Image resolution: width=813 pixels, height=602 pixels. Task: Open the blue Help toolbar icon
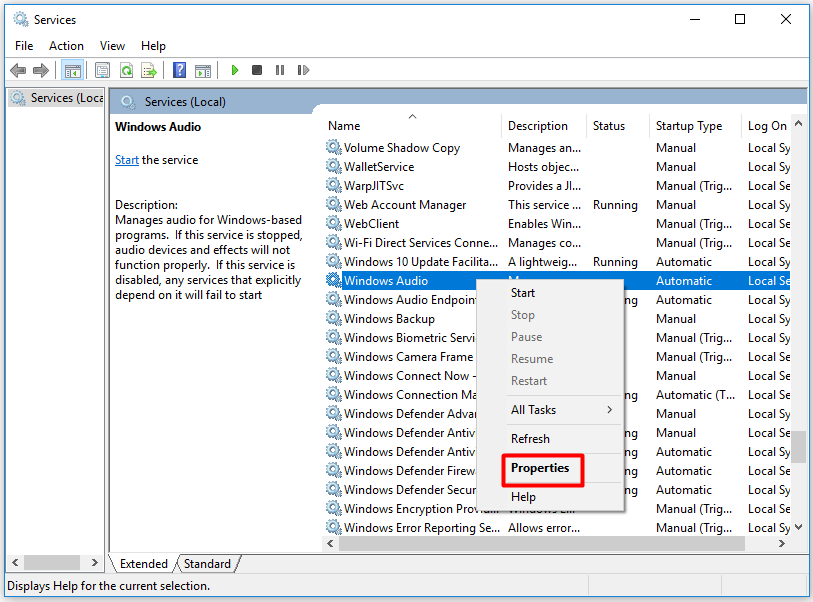coord(179,70)
